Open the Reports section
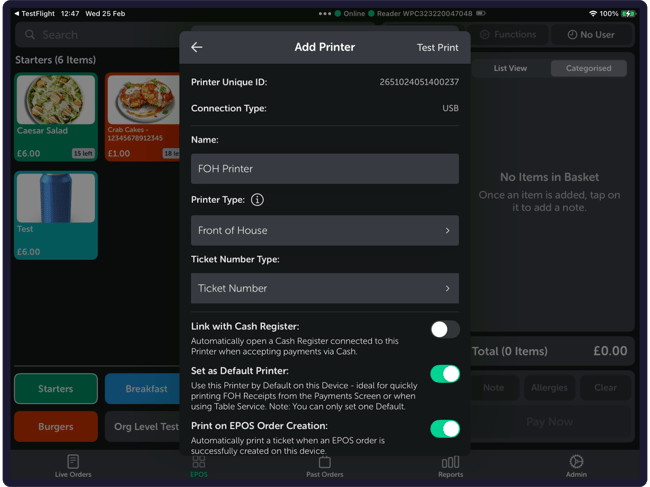The width and height of the screenshot is (650, 487). pos(450,466)
